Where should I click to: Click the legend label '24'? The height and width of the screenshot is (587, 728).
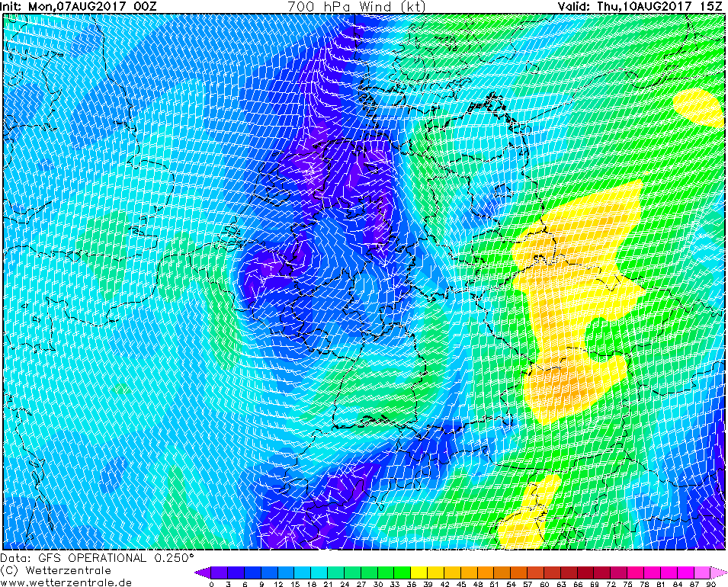click(345, 584)
